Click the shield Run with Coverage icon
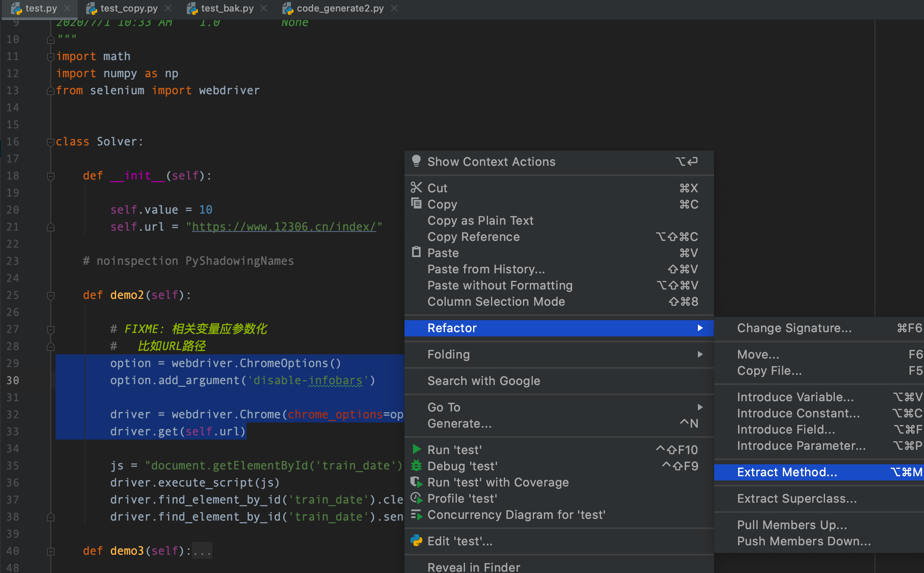 (416, 482)
